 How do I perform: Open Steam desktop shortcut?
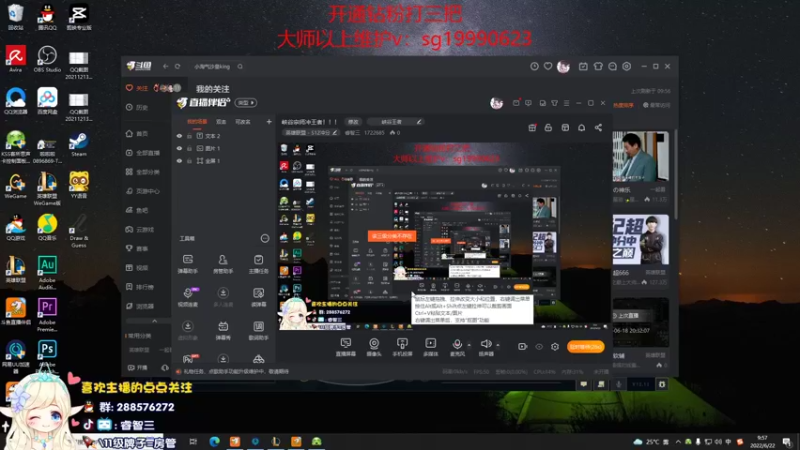coord(79,144)
